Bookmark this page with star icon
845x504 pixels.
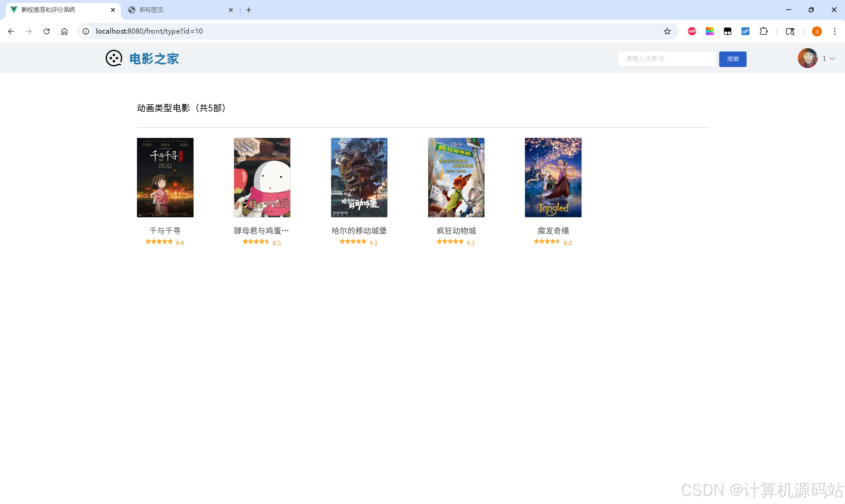point(667,31)
